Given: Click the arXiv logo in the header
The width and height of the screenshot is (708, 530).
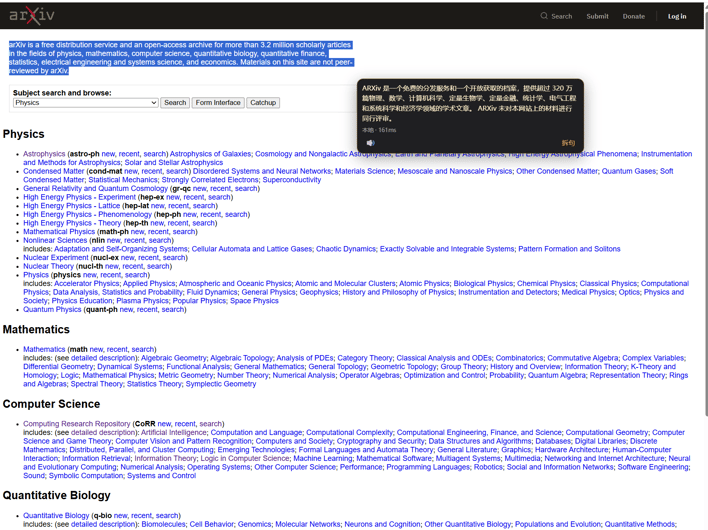Looking at the screenshot, I should pyautogui.click(x=32, y=15).
